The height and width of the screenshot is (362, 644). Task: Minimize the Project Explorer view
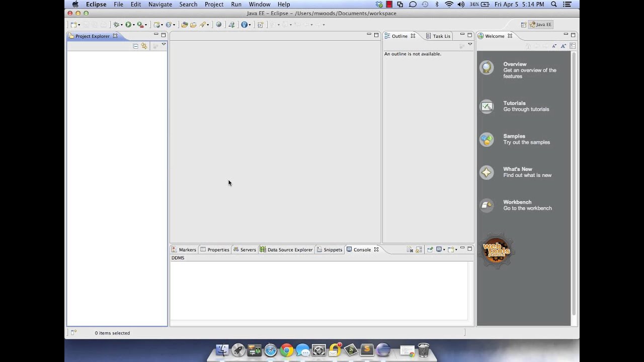(156, 35)
